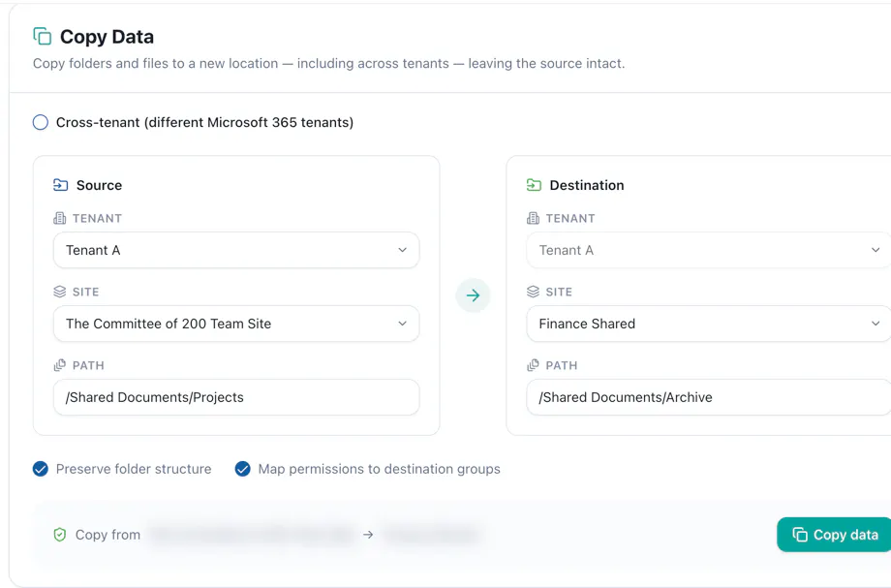Select the Cross-tenant radio option
The height and width of the screenshot is (588, 891).
41,122
